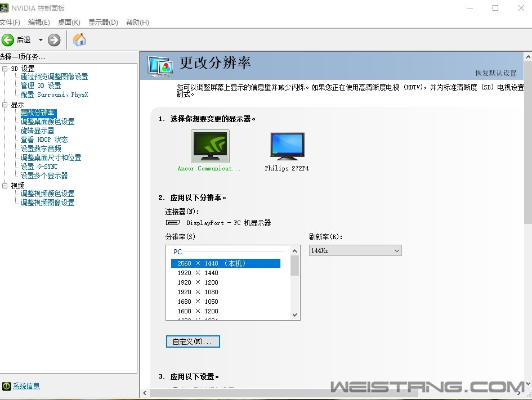
Task: Select 通过预览调整图像设置 in the tree
Action: pyautogui.click(x=54, y=77)
